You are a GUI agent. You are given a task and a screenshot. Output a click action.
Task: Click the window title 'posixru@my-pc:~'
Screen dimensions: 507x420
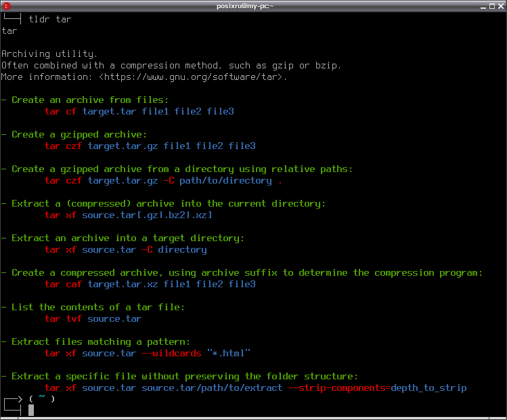(x=245, y=6)
